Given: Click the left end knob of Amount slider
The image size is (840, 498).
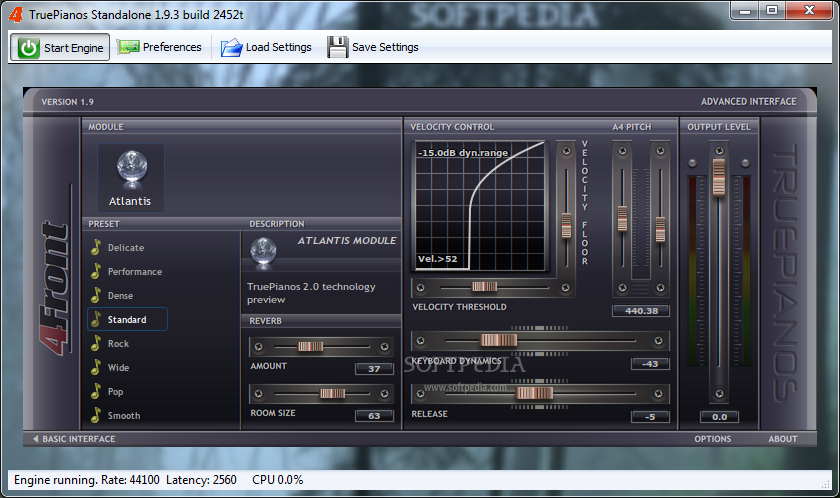Looking at the screenshot, I should [x=259, y=346].
